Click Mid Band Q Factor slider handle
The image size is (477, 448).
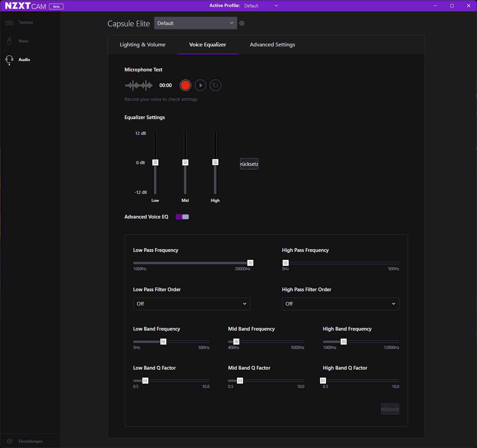[240, 381]
